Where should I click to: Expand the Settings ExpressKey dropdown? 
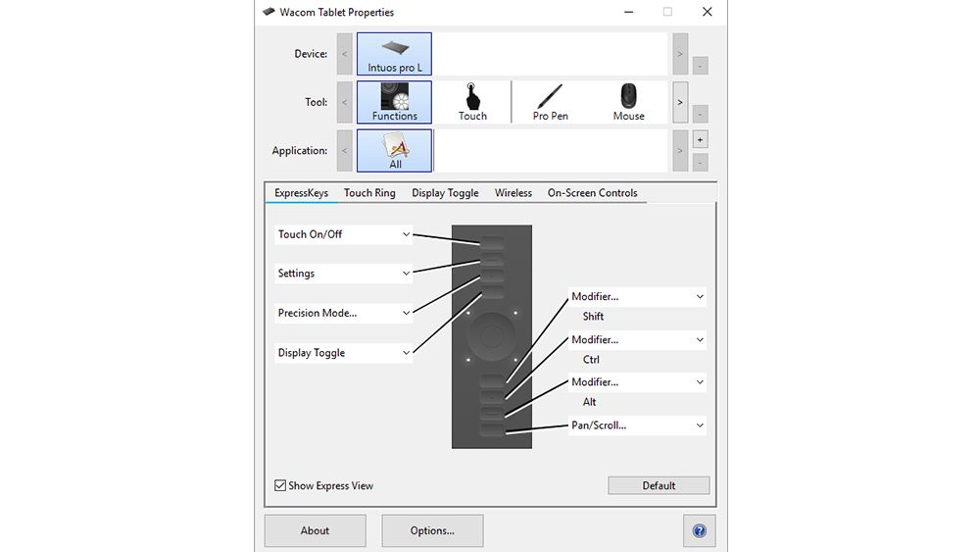[x=343, y=274]
